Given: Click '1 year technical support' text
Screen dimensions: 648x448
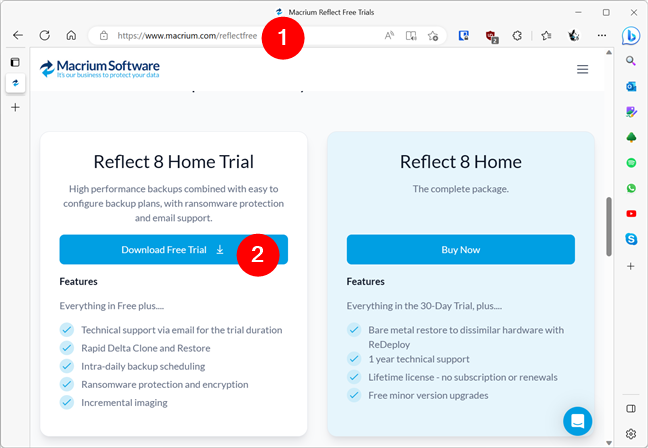Looking at the screenshot, I should 419,359.
